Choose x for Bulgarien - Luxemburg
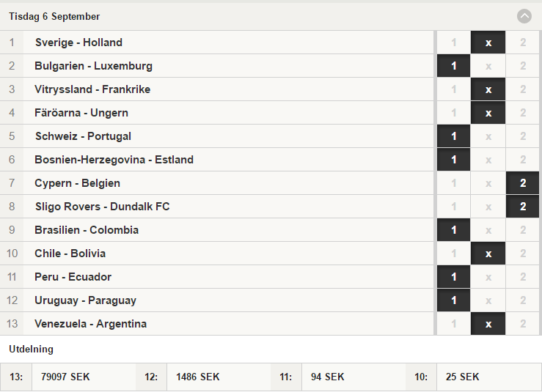The image size is (542, 392). [x=488, y=66]
